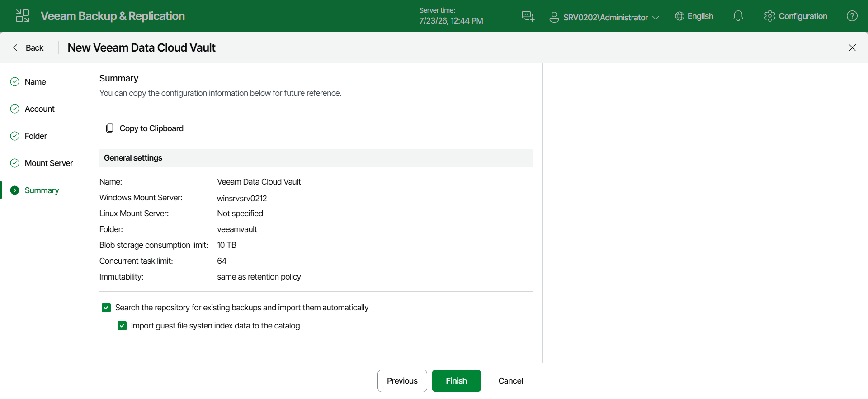Open the sessions log icon in header

tap(528, 16)
